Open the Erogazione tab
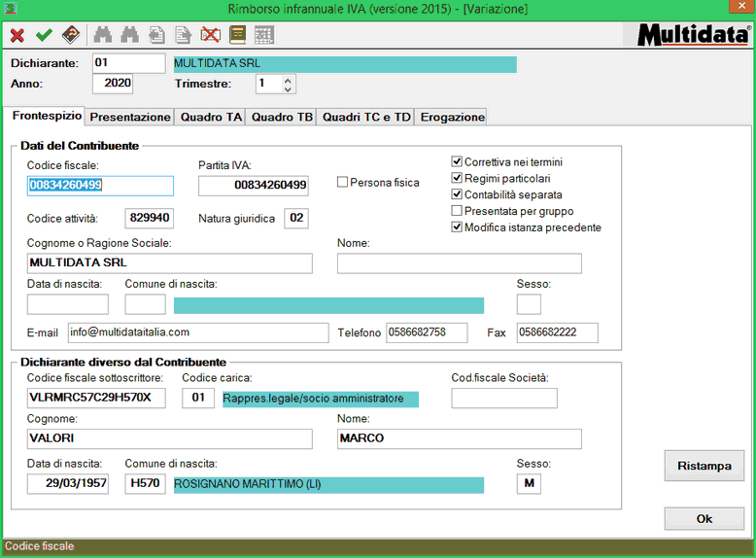The image size is (756, 558). click(452, 118)
